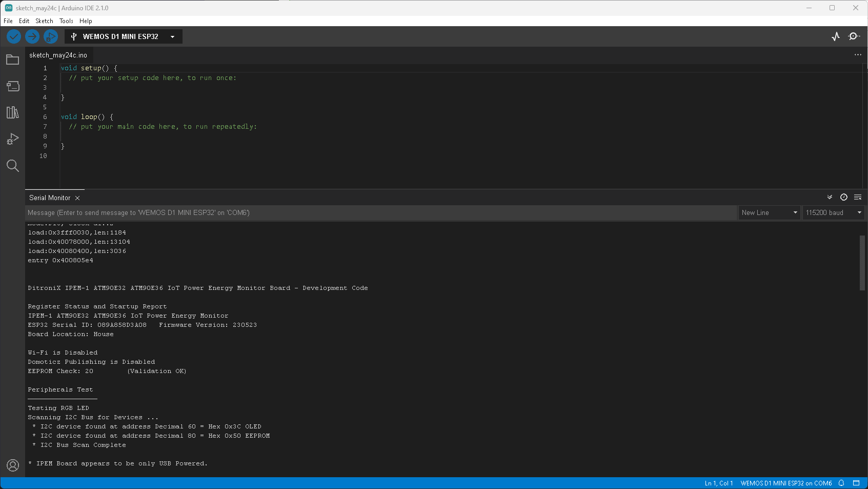
Task: Open the Help menu
Action: point(86,21)
